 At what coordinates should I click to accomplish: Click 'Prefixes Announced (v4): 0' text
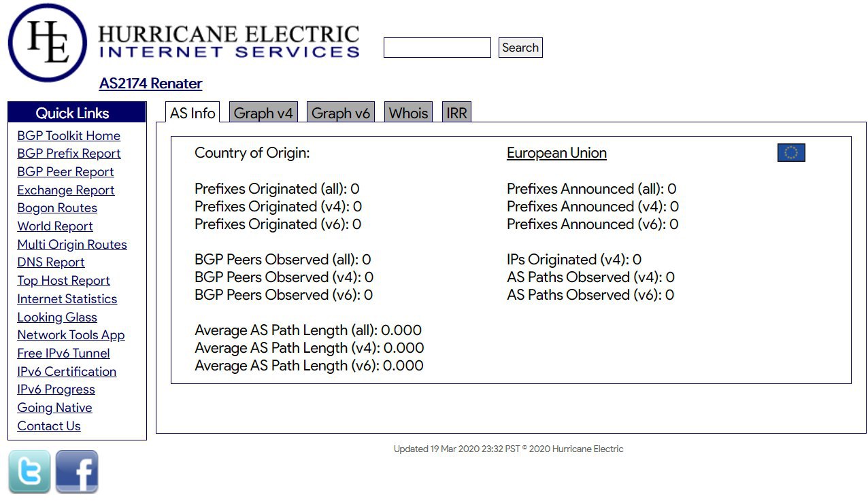593,207
